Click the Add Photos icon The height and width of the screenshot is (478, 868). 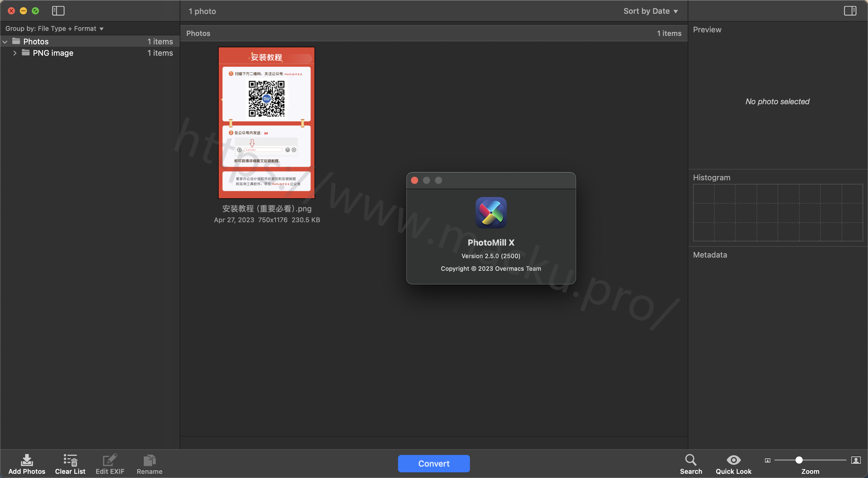[x=27, y=459]
